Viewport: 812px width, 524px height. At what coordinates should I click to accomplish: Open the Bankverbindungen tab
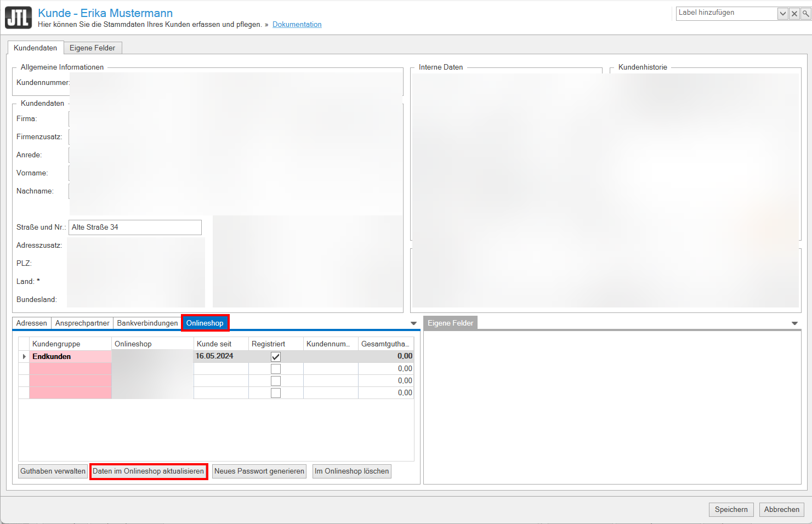tap(147, 323)
